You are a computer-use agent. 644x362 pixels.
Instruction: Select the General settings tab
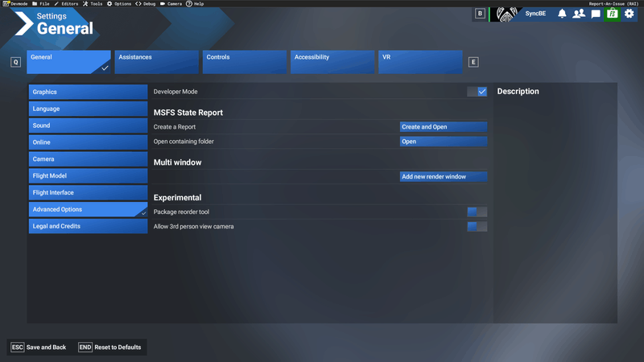click(68, 62)
